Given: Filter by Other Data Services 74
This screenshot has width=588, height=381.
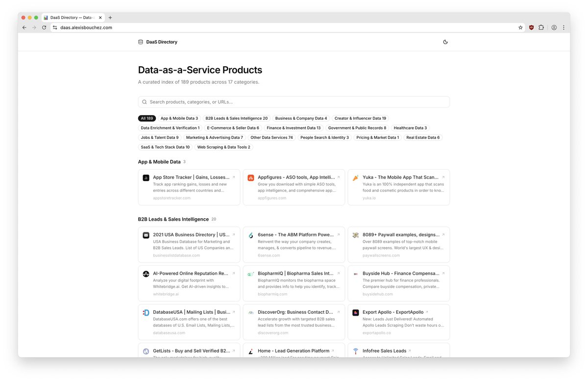Looking at the screenshot, I should pyautogui.click(x=271, y=138).
